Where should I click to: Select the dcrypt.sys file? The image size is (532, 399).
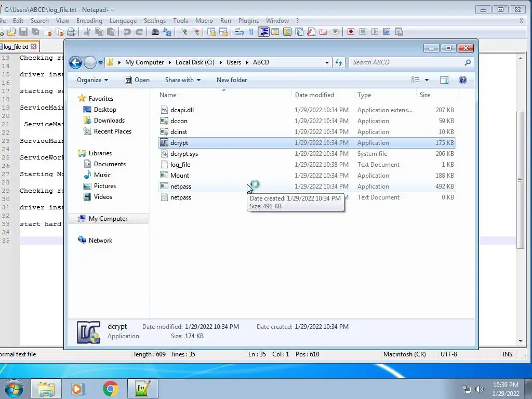(x=307, y=154)
